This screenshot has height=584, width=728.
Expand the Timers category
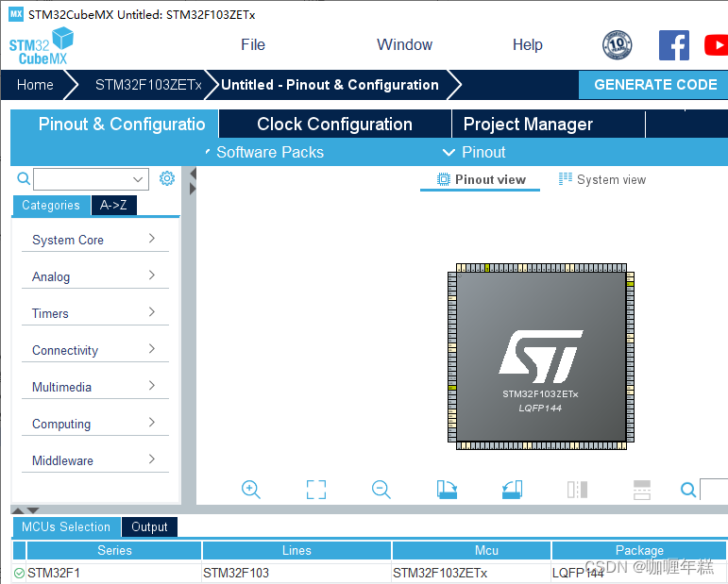tap(95, 313)
